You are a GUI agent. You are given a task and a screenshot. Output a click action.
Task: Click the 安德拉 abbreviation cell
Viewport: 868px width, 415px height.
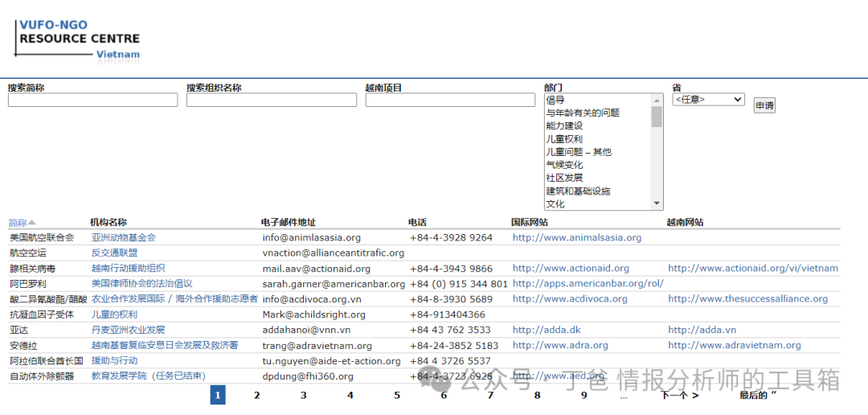[23, 345]
